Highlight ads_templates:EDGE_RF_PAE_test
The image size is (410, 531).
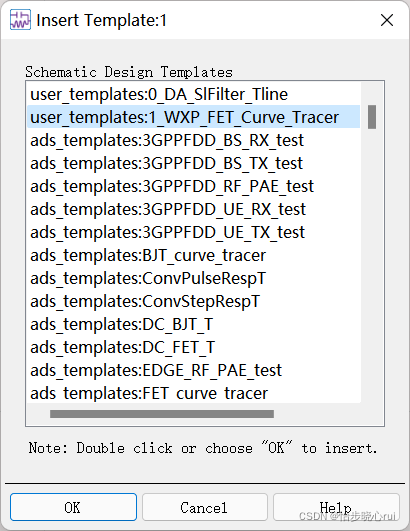click(193, 370)
